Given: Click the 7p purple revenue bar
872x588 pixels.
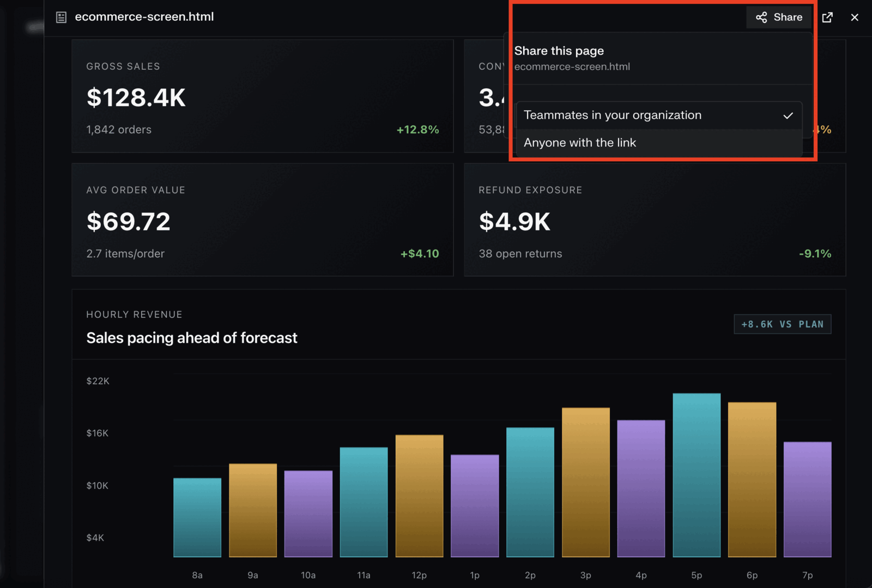Looking at the screenshot, I should coord(807,500).
